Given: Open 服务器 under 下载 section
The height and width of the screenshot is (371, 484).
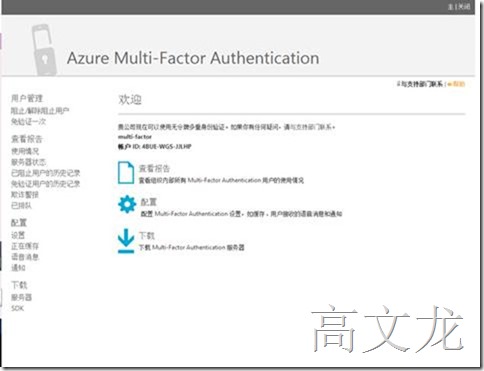Looking at the screenshot, I should tap(21, 297).
